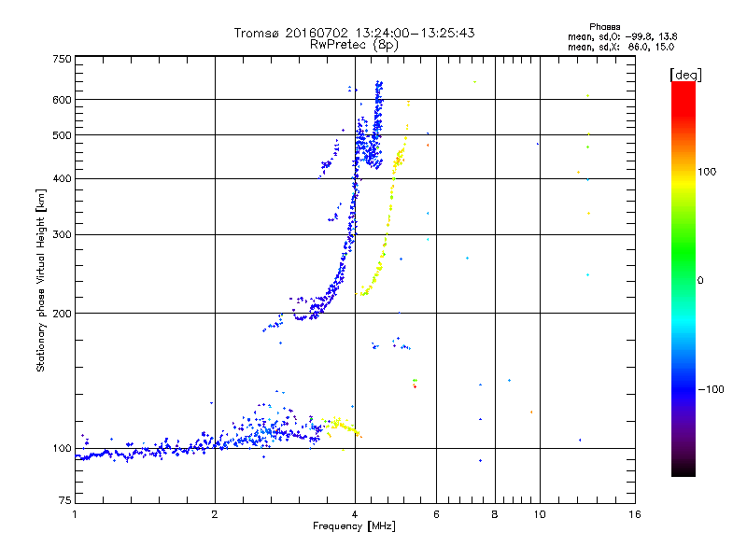Click the x-axis tick label '1'
This screenshot has width=747, height=560.
(x=75, y=514)
